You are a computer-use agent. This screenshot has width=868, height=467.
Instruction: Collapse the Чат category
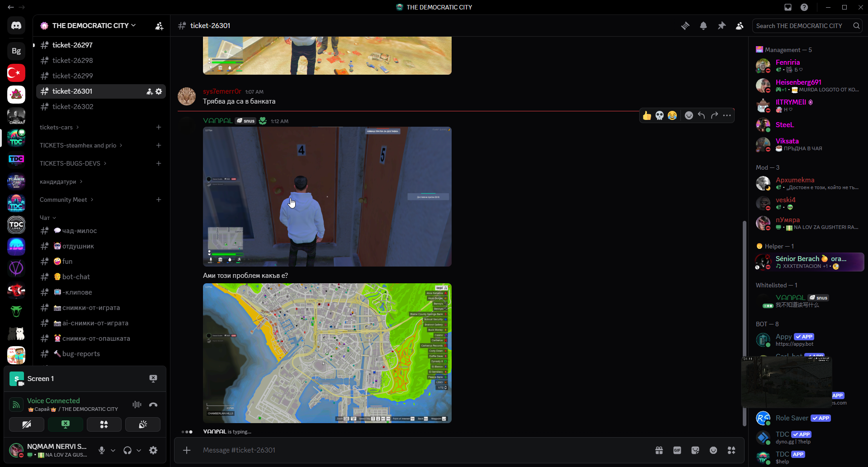48,218
